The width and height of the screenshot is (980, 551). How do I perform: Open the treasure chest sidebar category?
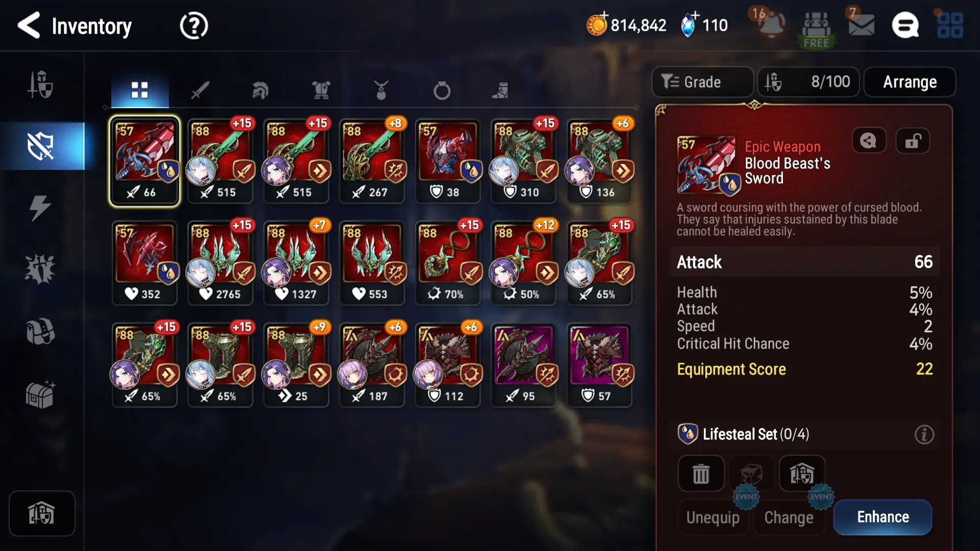tap(41, 394)
